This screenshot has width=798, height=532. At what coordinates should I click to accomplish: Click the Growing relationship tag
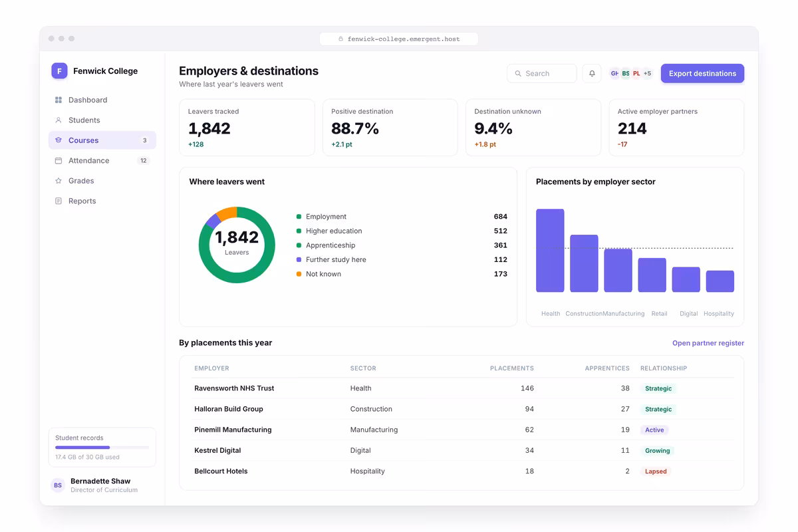(x=658, y=450)
